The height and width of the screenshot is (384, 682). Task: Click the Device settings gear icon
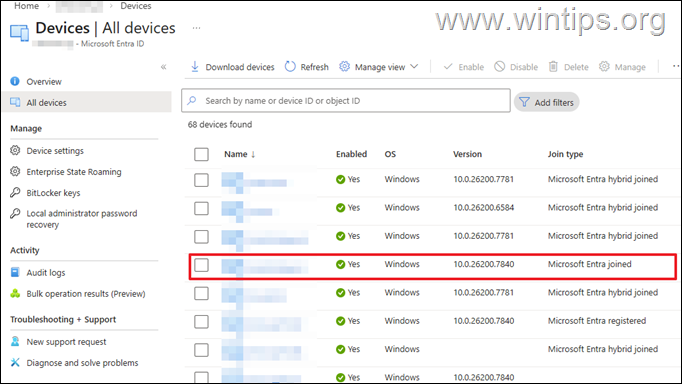pos(15,150)
